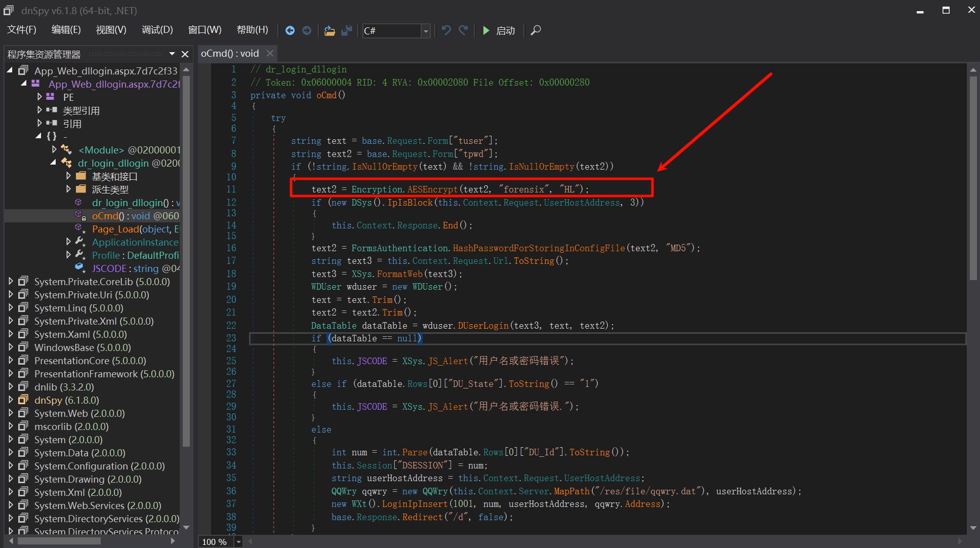Open the 调试(D) menu
Screen dimensions: 980x548
point(157,30)
